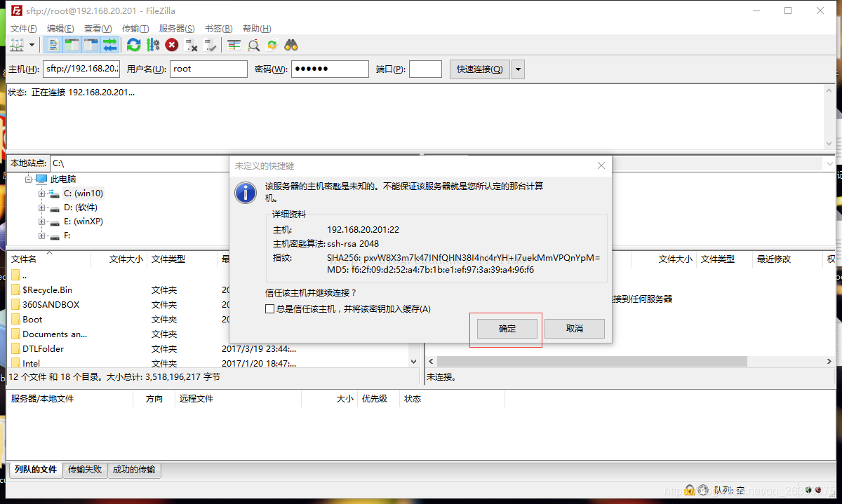Open the Site Manager icon

pyautogui.click(x=17, y=45)
